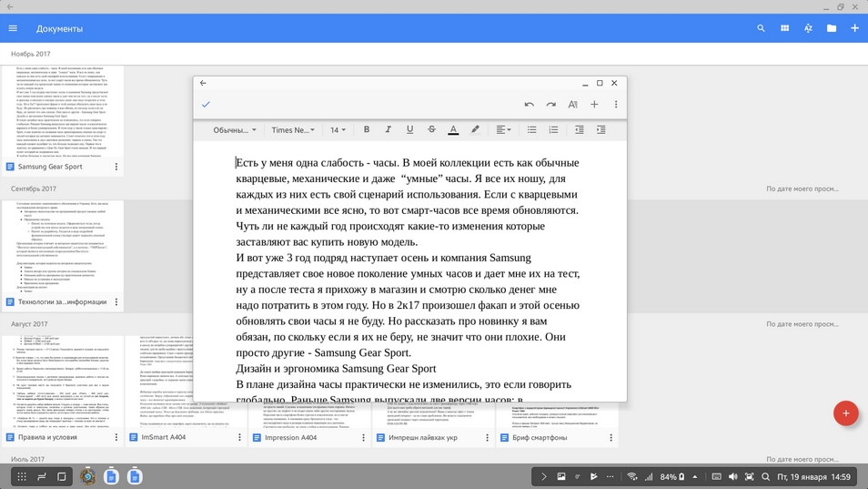Click the taskbar icon between launcher and square

42,476
